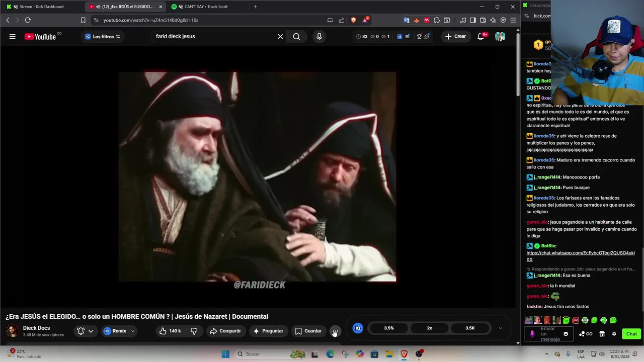This screenshot has height=362, width=644.
Task: Click the Brave Rewards triangle icon
Action: pos(366,20)
